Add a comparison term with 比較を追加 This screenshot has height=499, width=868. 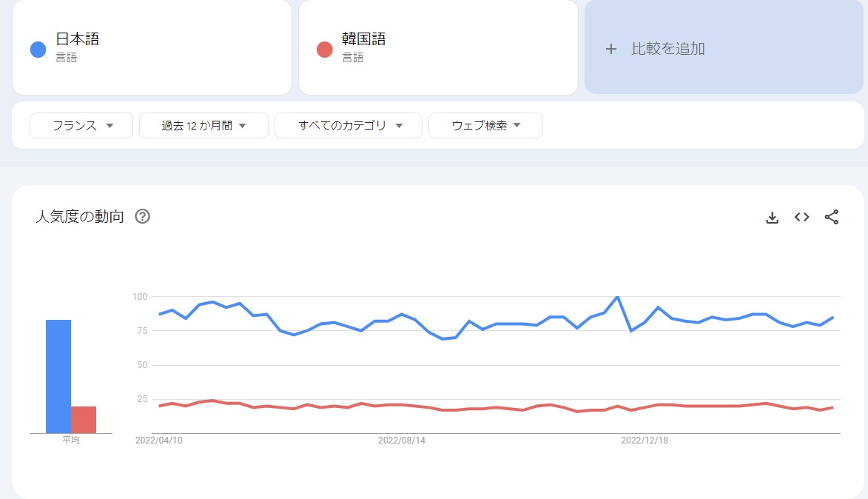click(x=724, y=47)
